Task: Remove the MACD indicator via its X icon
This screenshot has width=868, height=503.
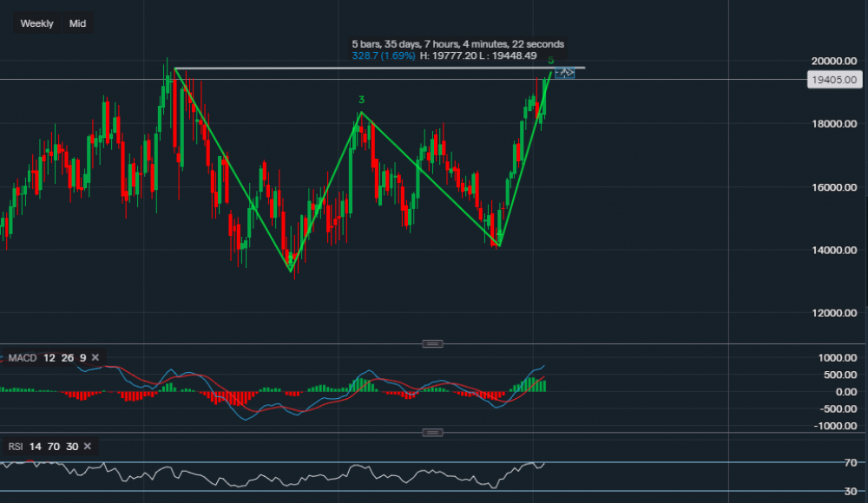Action: point(95,357)
